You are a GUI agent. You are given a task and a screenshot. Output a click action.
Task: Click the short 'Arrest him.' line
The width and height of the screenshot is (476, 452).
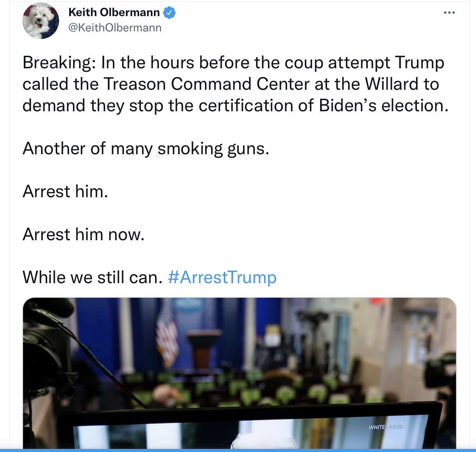tap(65, 191)
